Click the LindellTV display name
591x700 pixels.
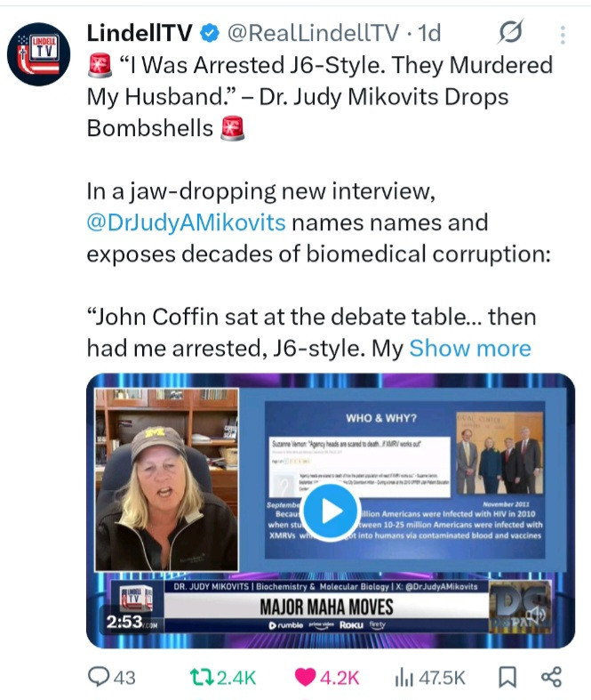coord(140,33)
